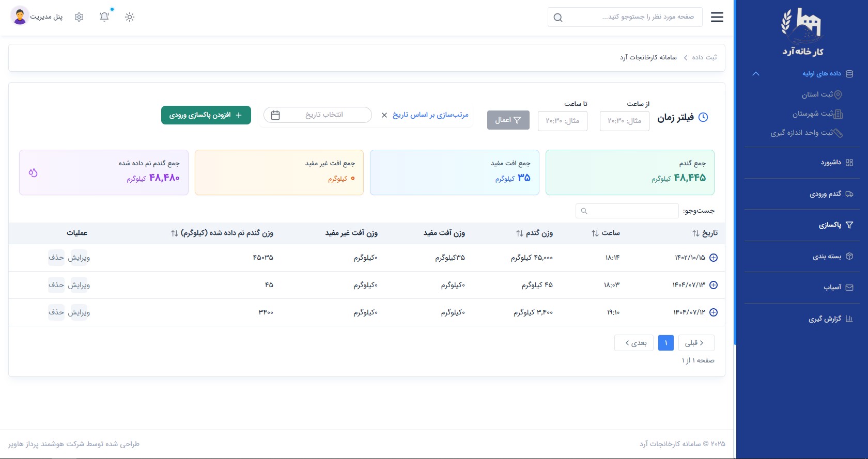Open ثبت شهرستان in sidebar

coord(818,114)
